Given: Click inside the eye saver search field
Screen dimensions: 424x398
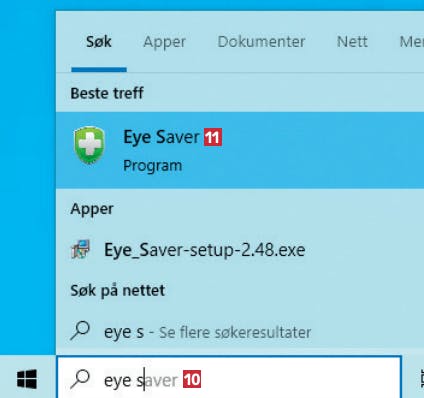Looking at the screenshot, I should (x=229, y=377).
